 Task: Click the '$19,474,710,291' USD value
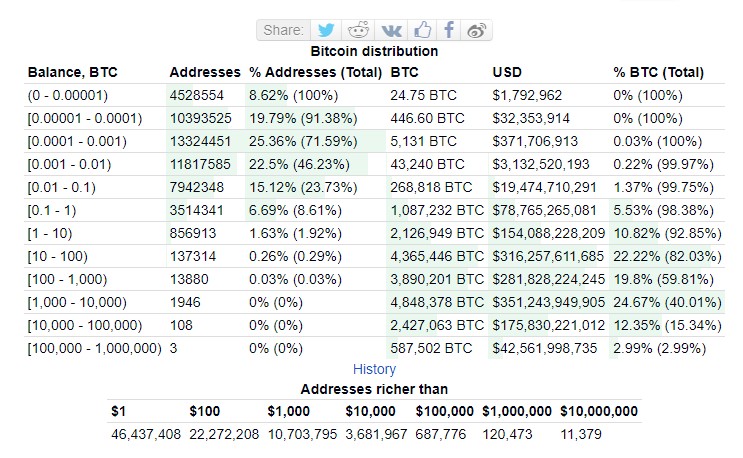544,188
